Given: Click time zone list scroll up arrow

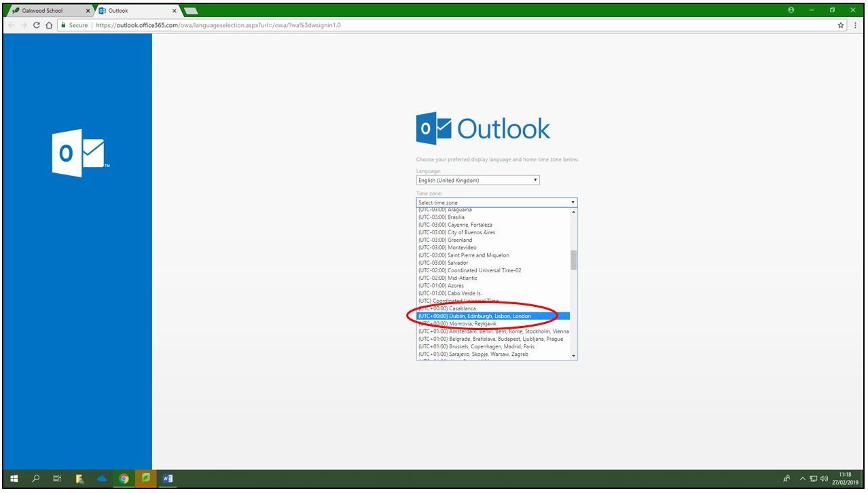Looking at the screenshot, I should [574, 212].
